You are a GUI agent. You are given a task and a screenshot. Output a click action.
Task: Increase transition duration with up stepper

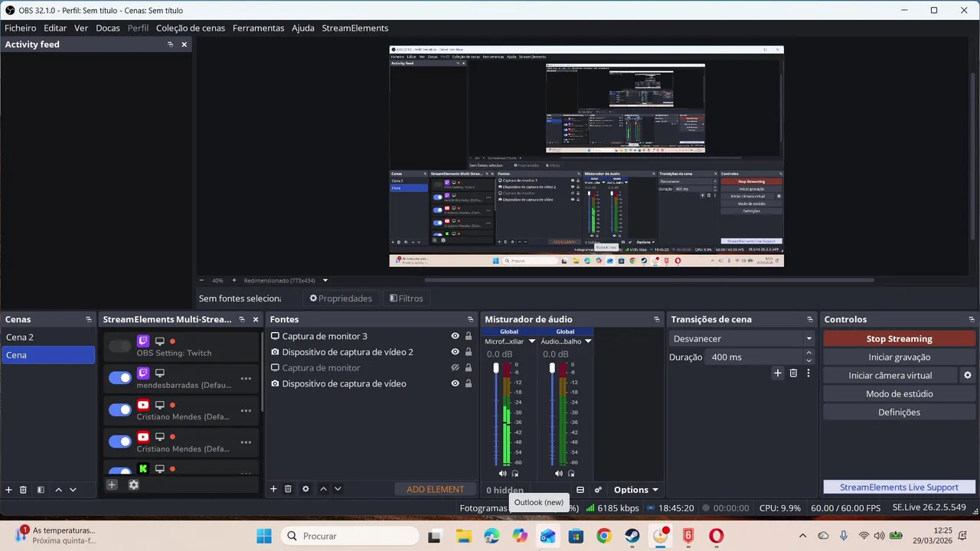point(809,354)
